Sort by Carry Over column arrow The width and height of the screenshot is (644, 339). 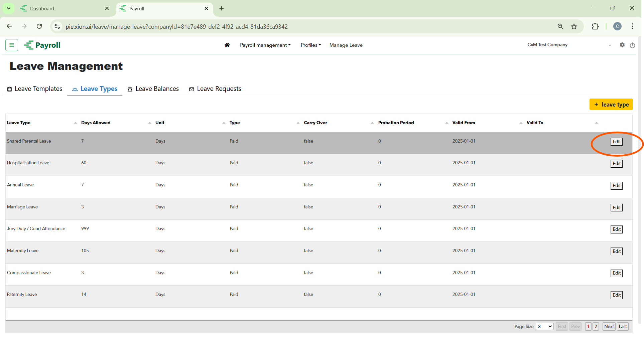(x=372, y=123)
